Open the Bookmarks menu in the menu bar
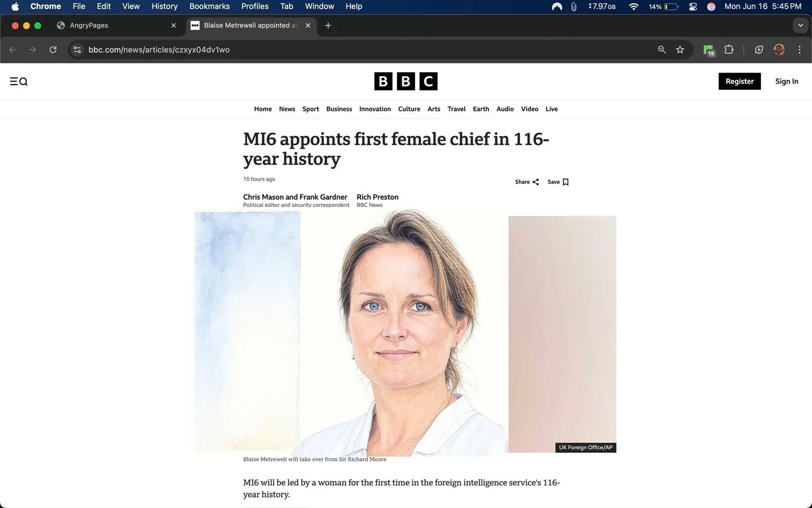The image size is (812, 508). tap(209, 6)
